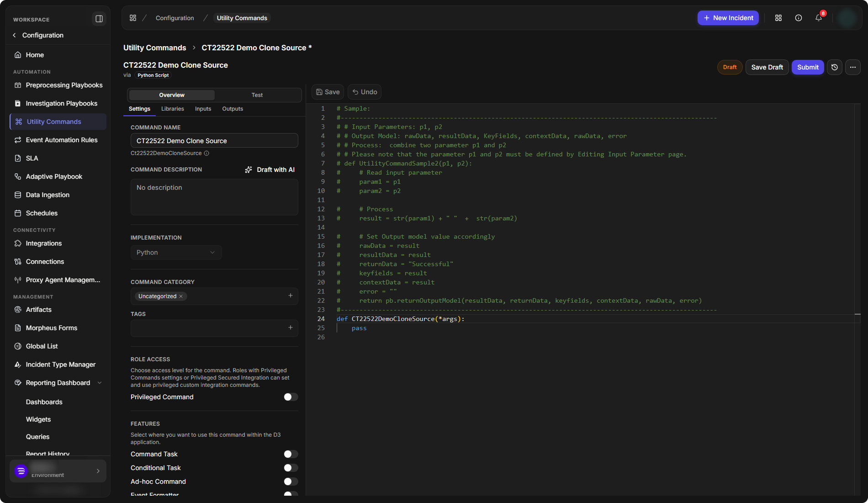Create a New Incident
The width and height of the screenshot is (868, 503).
(728, 18)
